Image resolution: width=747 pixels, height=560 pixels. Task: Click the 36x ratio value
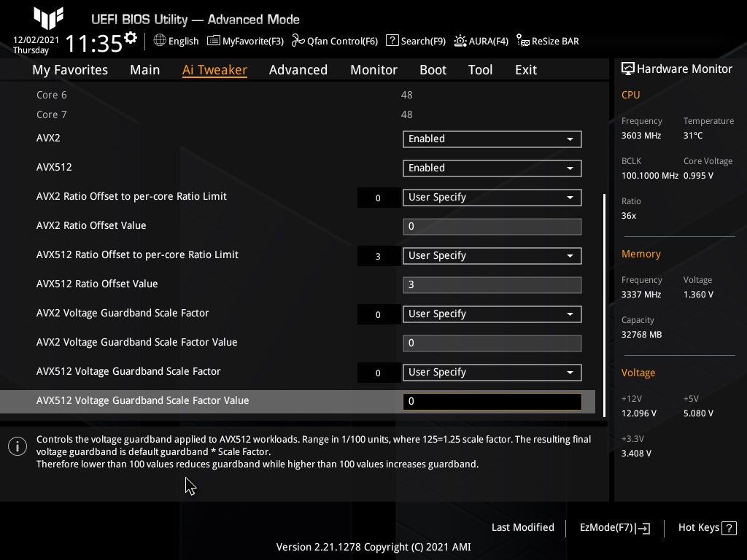point(629,216)
